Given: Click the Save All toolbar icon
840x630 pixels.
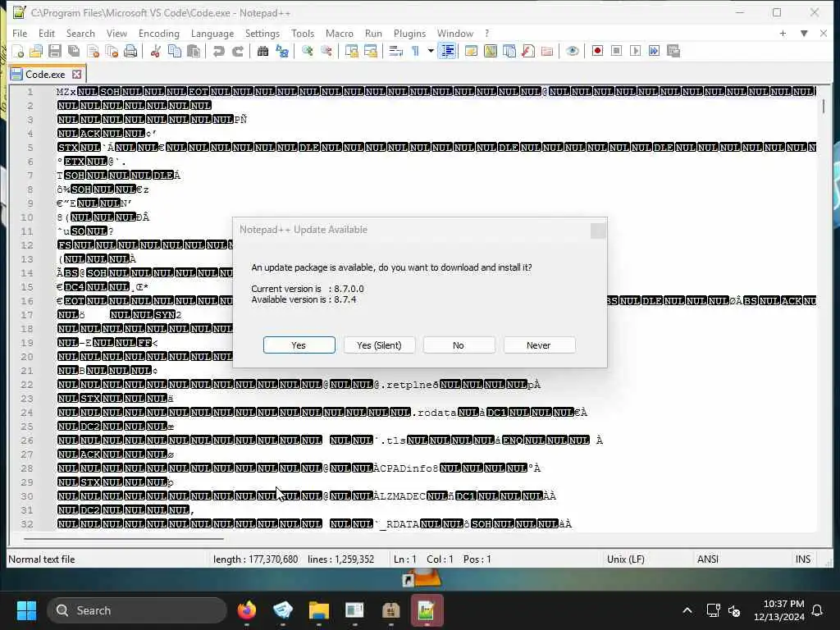Looking at the screenshot, I should point(74,52).
